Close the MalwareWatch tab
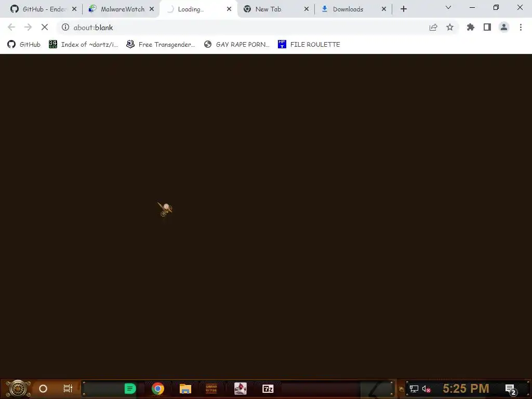532x399 pixels. [x=152, y=9]
